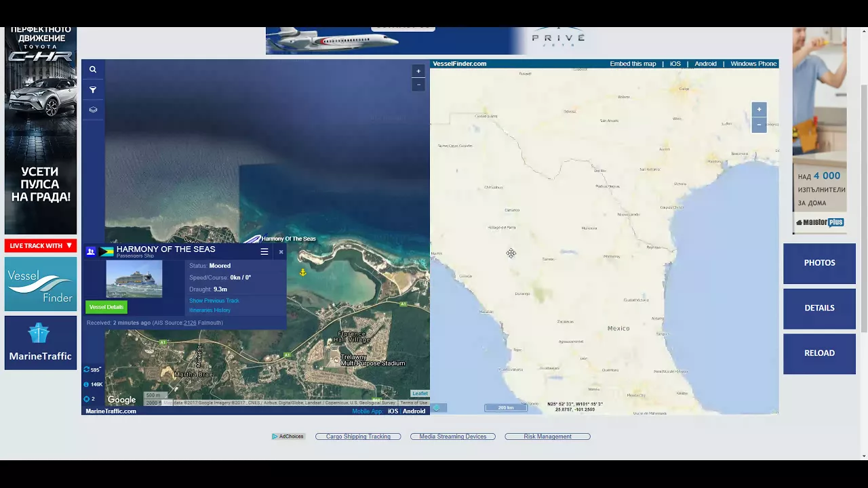868x488 pixels.
Task: Click the DETAILS button
Action: coord(819,308)
